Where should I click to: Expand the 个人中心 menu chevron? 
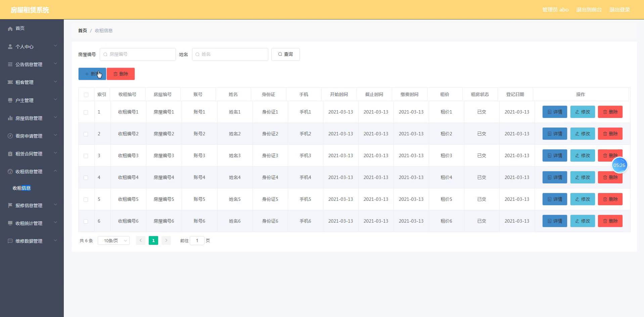[55, 46]
